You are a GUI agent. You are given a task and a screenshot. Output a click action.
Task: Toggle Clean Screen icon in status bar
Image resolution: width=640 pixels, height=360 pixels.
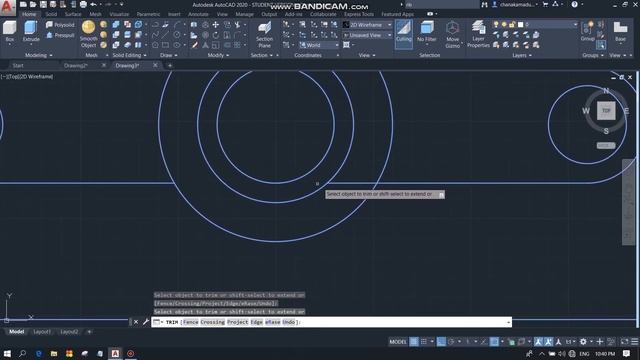click(624, 342)
